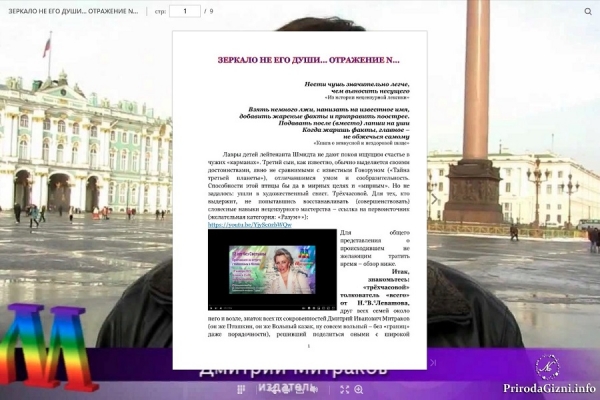Open the page thumbnails grid icon

(241, 389)
